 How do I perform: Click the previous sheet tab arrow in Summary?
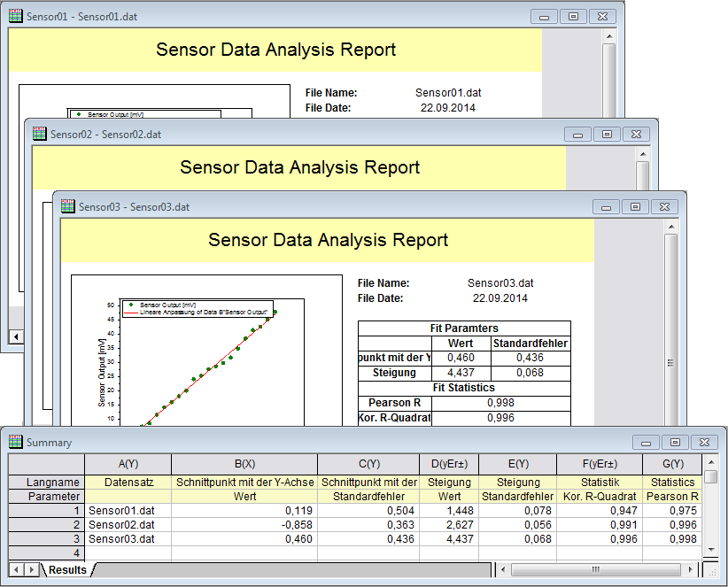(x=16, y=569)
